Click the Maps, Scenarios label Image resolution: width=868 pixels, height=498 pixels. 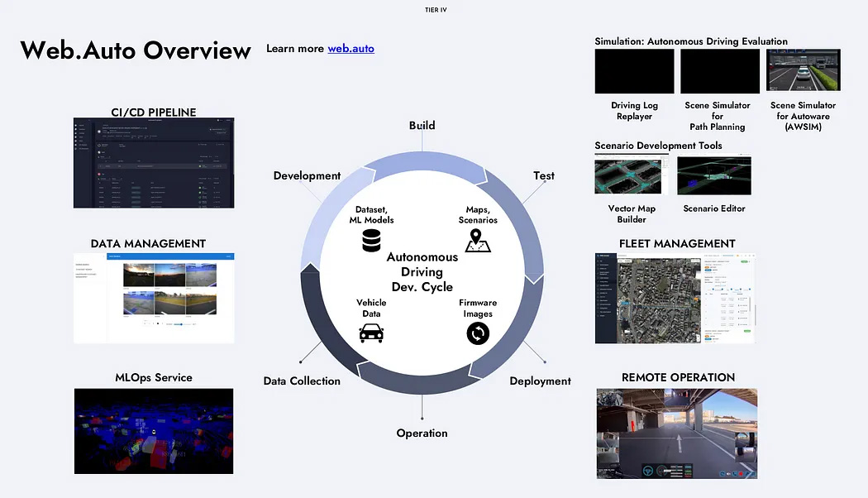(478, 215)
